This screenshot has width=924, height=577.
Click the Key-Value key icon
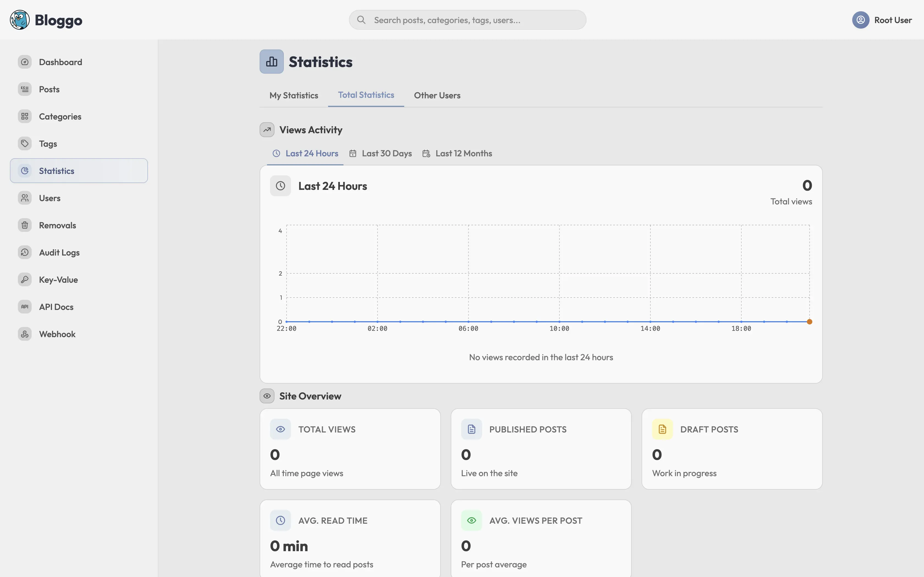pos(25,279)
